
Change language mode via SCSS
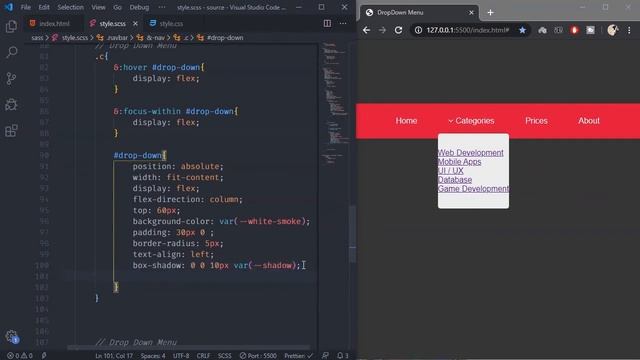coord(224,356)
